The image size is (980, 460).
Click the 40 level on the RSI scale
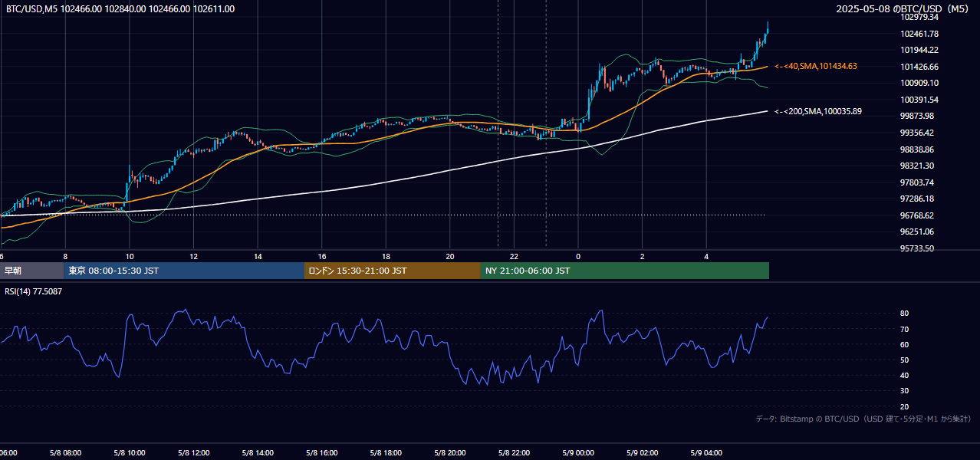(905, 375)
